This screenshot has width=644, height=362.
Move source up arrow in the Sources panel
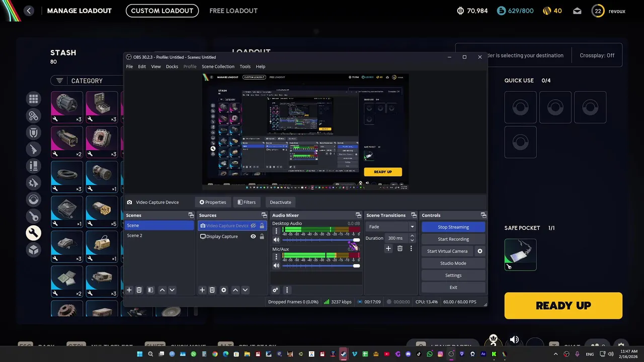tap(235, 290)
